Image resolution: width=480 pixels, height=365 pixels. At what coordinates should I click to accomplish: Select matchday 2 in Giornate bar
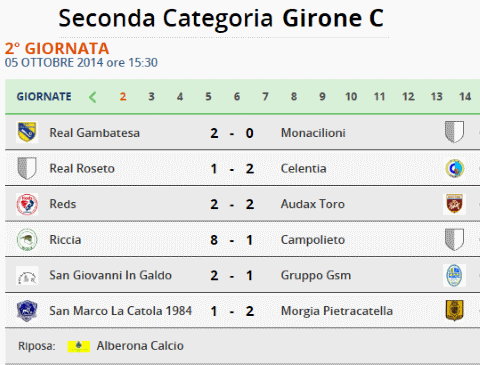(x=123, y=97)
